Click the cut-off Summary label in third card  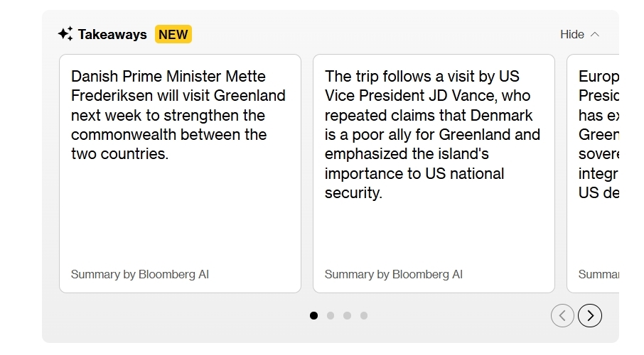click(598, 274)
